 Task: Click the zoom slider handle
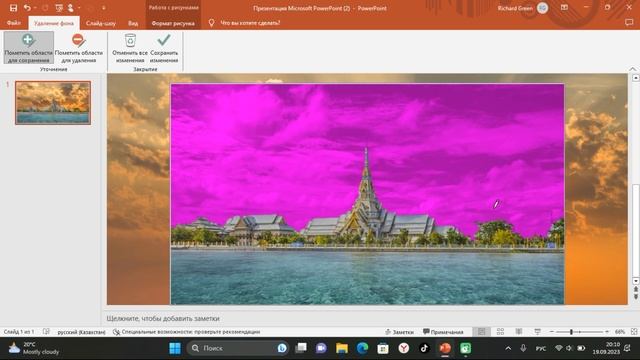[x=571, y=332]
